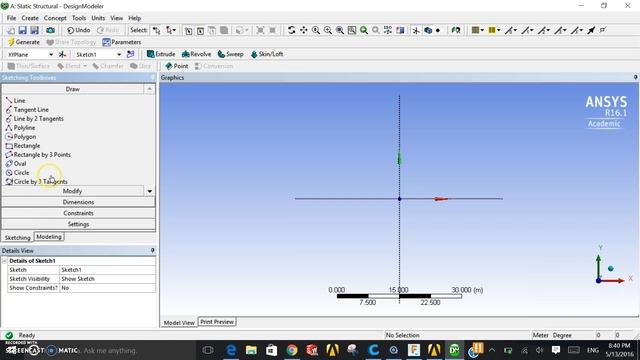Open the Units menu
Screen dimensions: 640x360
pos(98,18)
